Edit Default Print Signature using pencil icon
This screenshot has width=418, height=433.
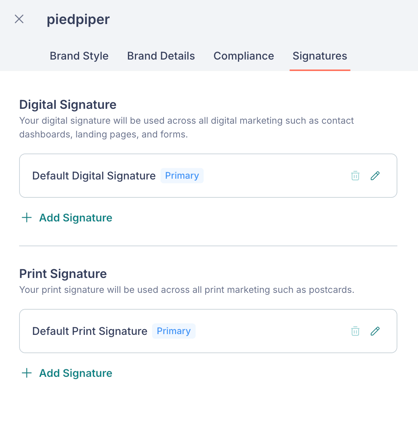click(x=375, y=331)
